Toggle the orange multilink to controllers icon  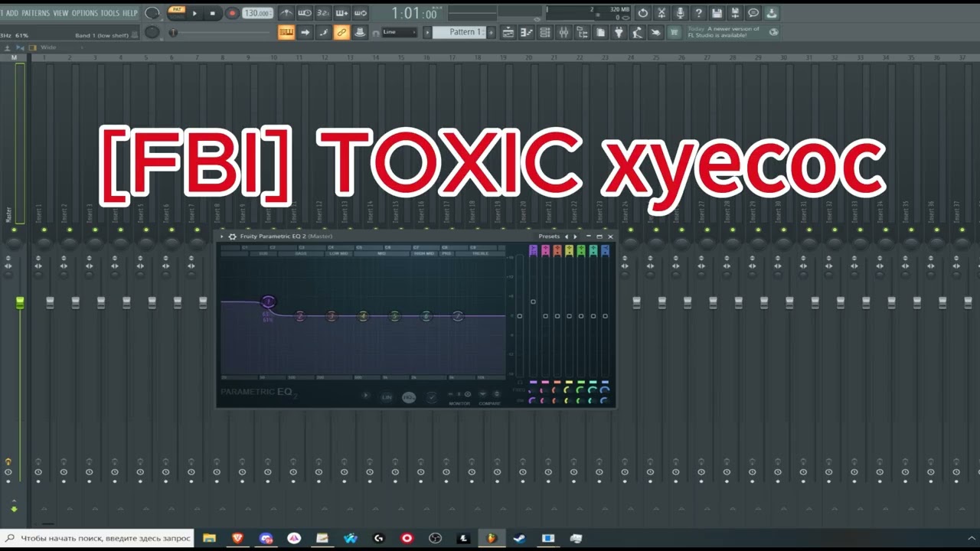point(341,32)
